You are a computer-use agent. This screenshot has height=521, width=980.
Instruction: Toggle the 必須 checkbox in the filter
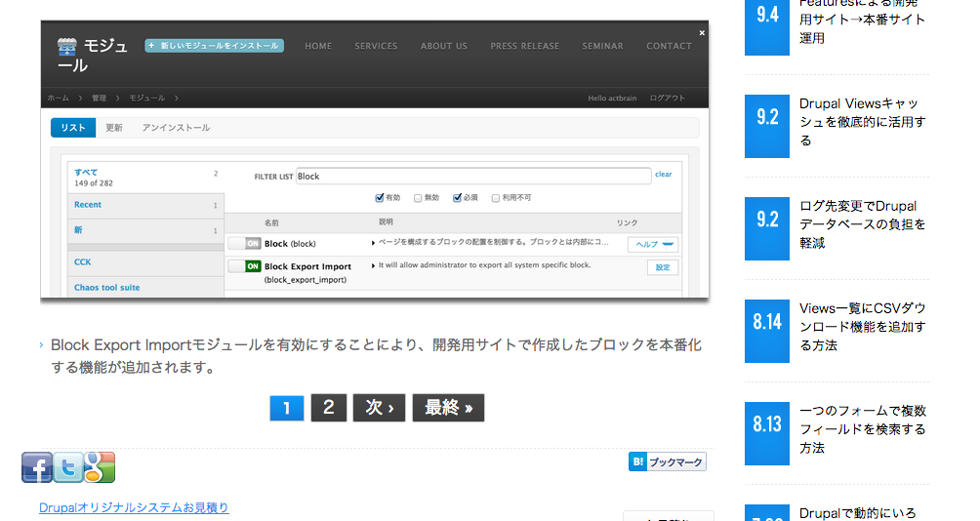[x=457, y=197]
